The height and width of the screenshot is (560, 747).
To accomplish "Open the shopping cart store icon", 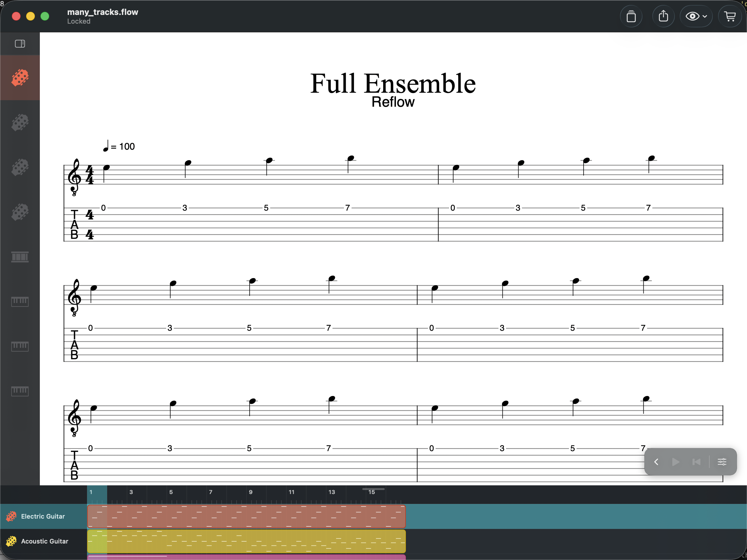I will pos(730,16).
